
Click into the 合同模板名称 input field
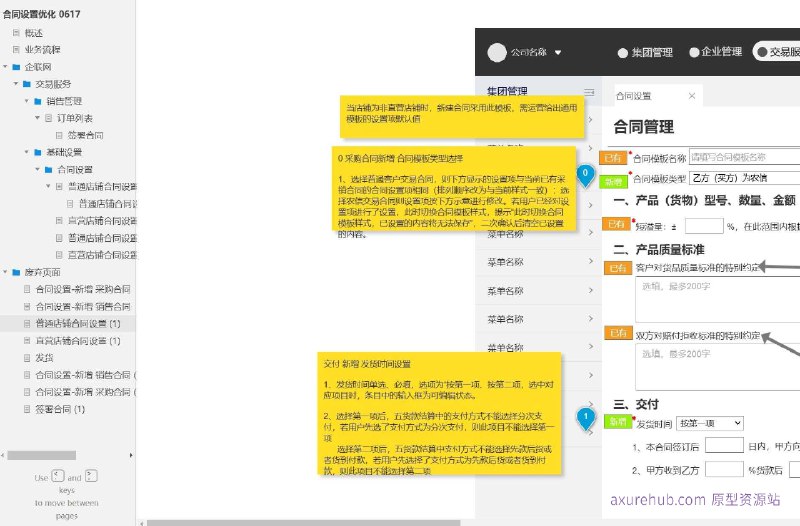point(745,157)
